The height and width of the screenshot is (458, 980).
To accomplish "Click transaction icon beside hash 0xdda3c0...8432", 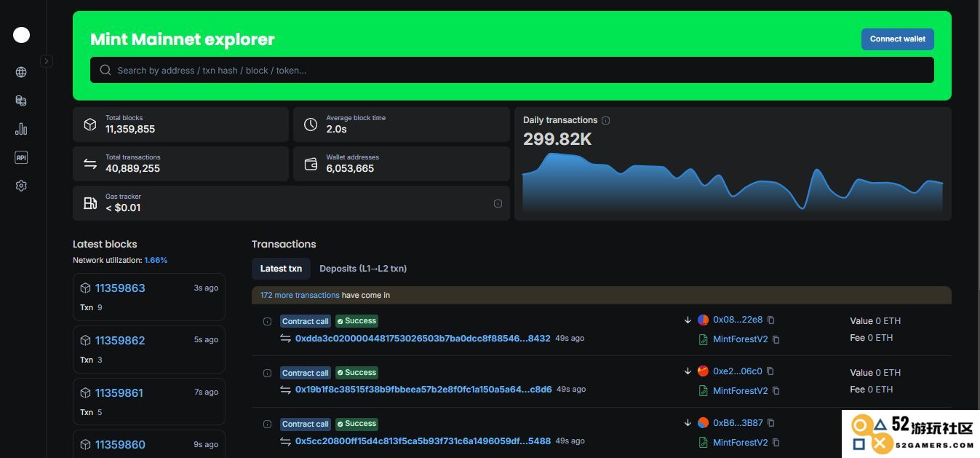I will 285,338.
